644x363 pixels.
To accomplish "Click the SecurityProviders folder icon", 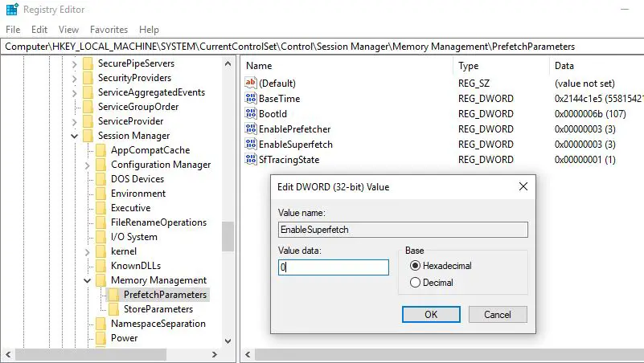I will (88, 78).
